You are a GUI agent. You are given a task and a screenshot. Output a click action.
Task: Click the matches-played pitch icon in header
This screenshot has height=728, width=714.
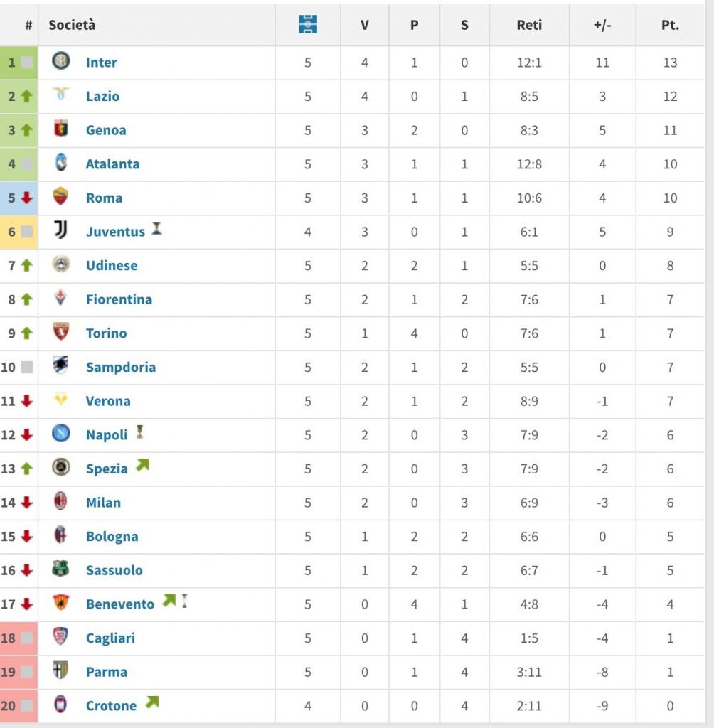(x=307, y=24)
